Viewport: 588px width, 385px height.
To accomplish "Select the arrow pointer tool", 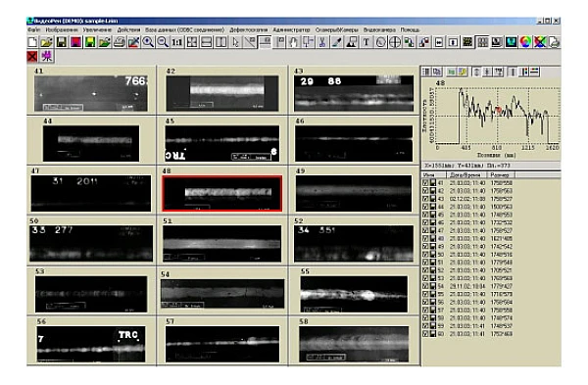I will click(235, 42).
